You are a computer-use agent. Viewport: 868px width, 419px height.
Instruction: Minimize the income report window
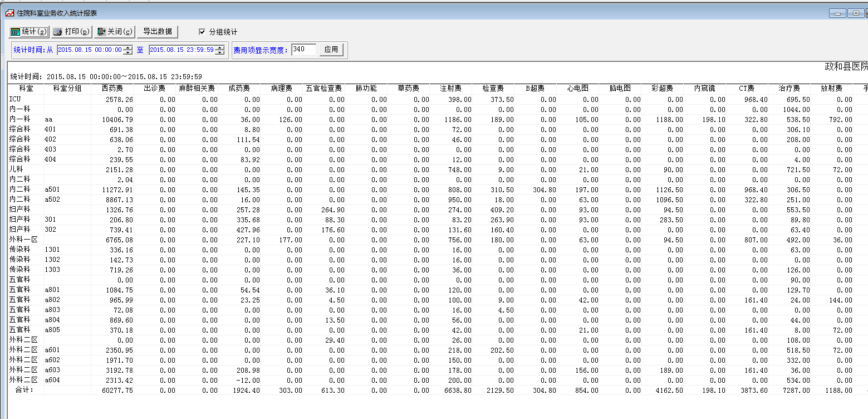836,13
